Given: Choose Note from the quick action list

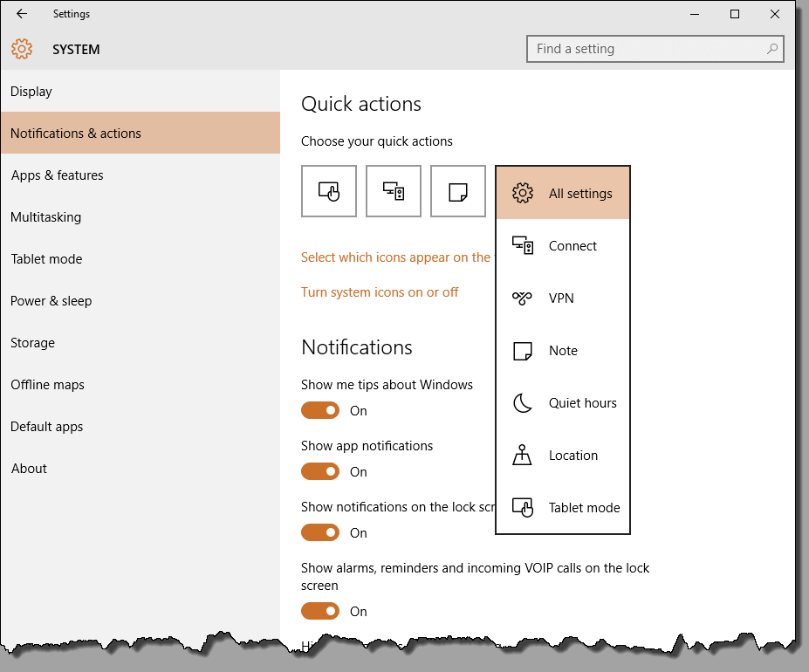Looking at the screenshot, I should [x=563, y=351].
